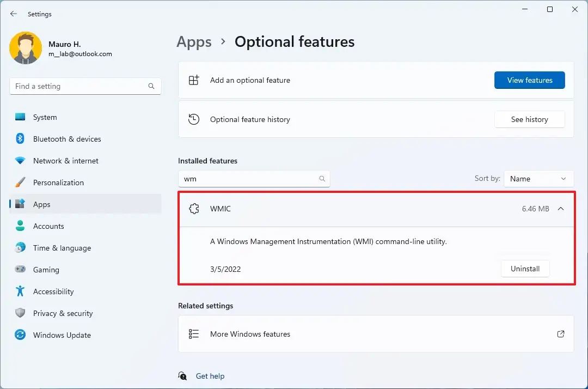Click the Windows Update sync icon
This screenshot has width=588, height=389.
pos(20,335)
